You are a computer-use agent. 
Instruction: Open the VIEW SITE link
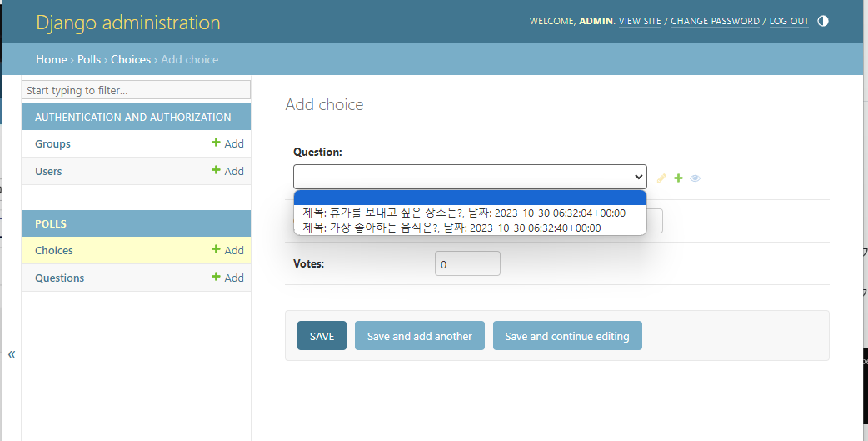pos(640,21)
